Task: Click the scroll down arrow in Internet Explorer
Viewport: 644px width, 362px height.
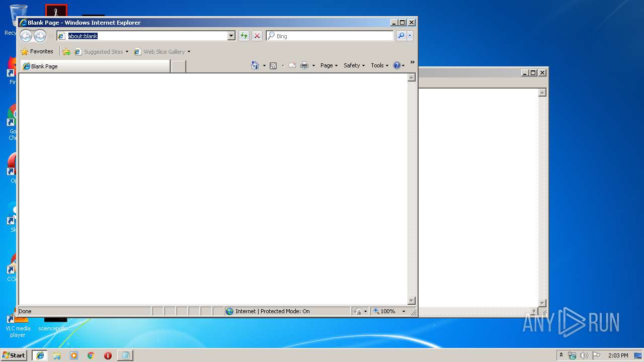Action: 411,301
